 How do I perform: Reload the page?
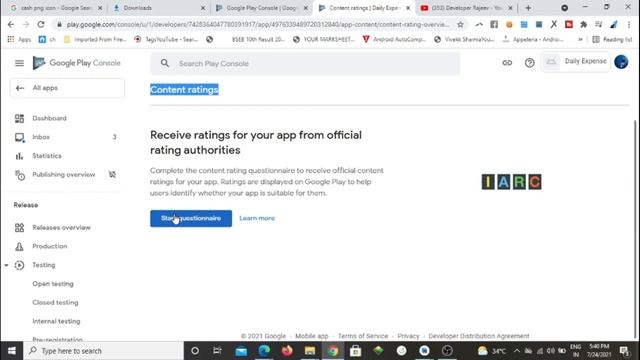click(41, 24)
